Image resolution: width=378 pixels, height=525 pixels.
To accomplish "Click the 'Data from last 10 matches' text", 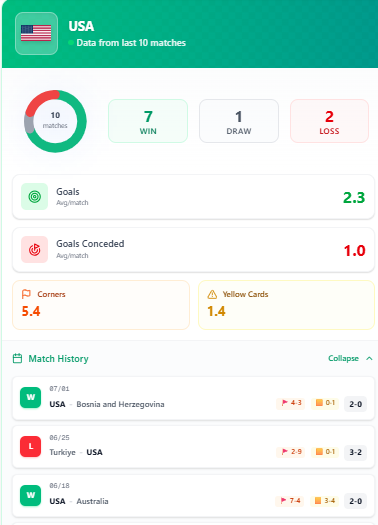I will [131, 43].
